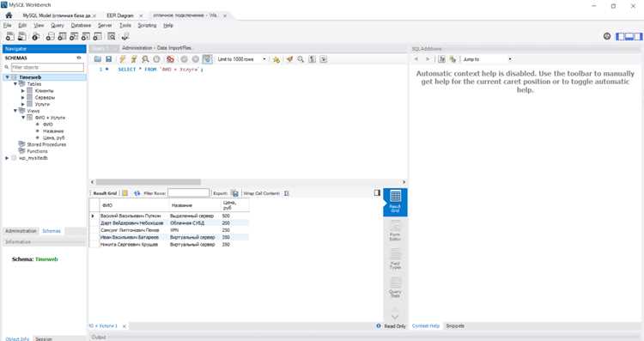
Task: Switch to Administration - Data Import tab
Action: point(156,48)
